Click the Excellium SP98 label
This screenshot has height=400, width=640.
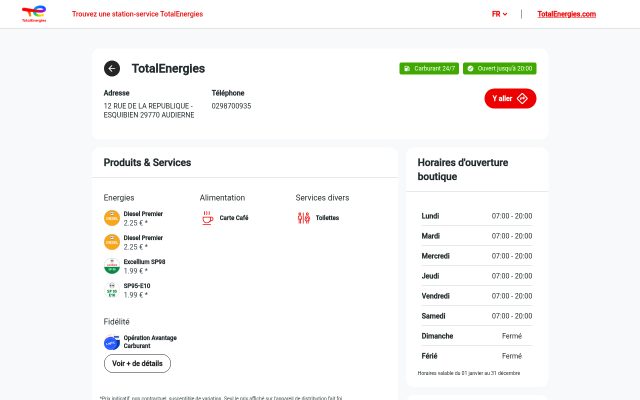click(x=144, y=262)
